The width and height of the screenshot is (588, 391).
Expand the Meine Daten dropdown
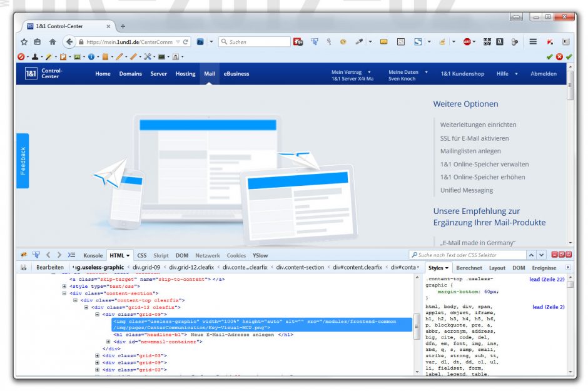coord(427,71)
